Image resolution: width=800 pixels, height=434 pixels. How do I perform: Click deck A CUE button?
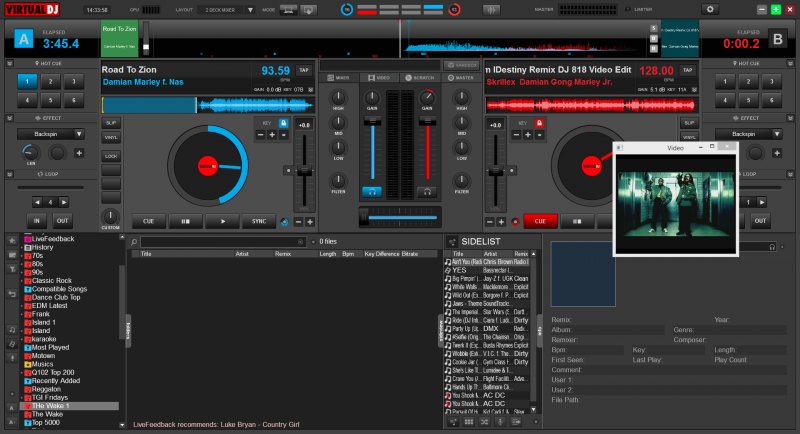tap(148, 221)
